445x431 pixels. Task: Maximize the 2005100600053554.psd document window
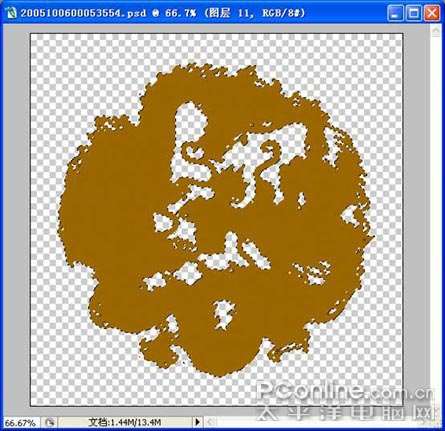[414, 14]
